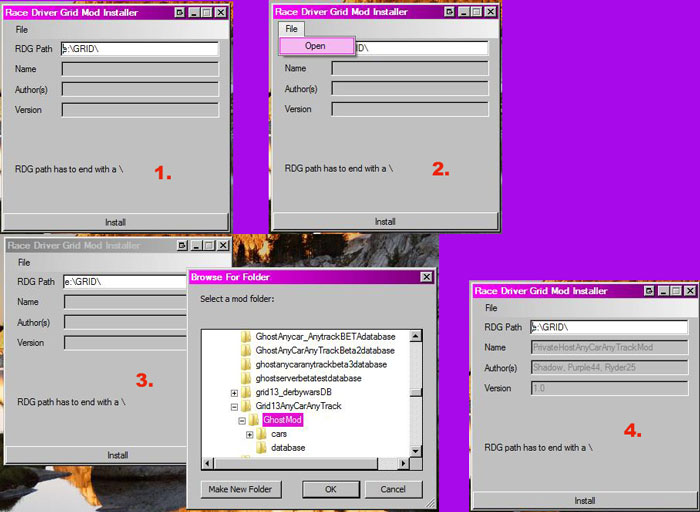The height and width of the screenshot is (512, 700).
Task: Click horizontal scrollbar thumb in folder tree
Action: click(296, 463)
